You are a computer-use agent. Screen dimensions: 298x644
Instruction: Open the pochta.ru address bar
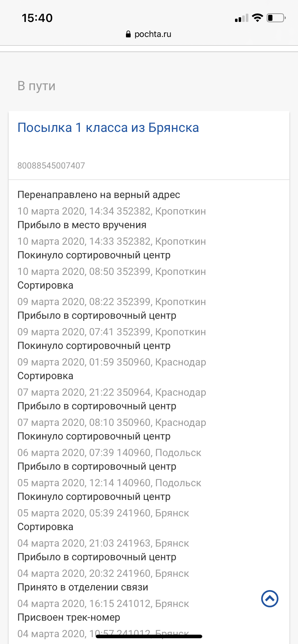(x=149, y=34)
